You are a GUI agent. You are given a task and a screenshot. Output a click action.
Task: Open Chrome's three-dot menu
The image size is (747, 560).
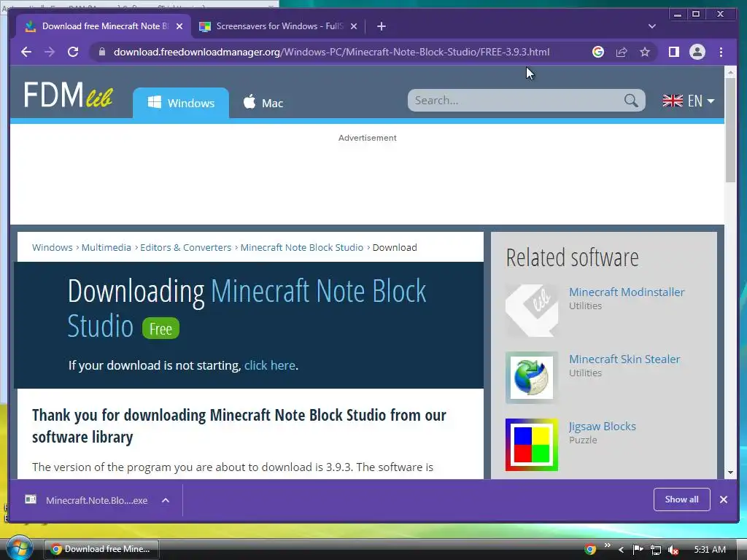721,52
